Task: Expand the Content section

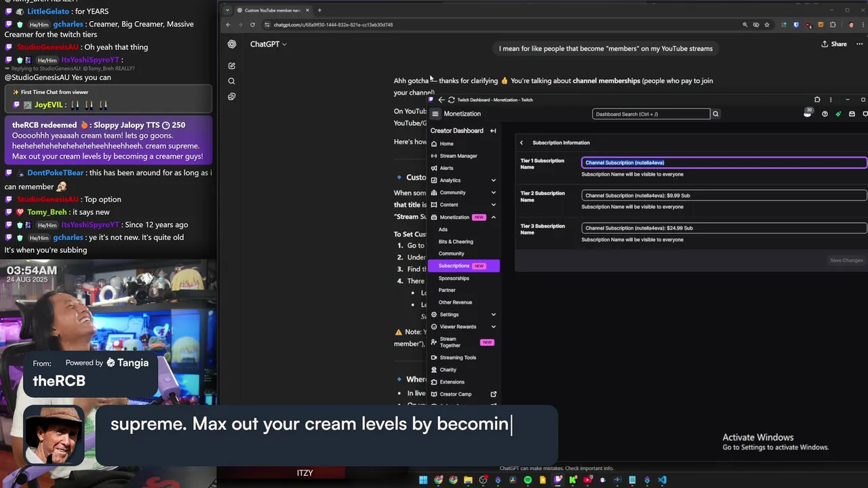Action: coord(465,205)
